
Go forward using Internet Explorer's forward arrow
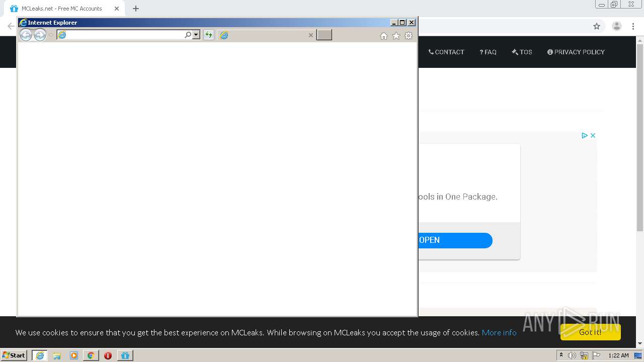click(x=40, y=35)
